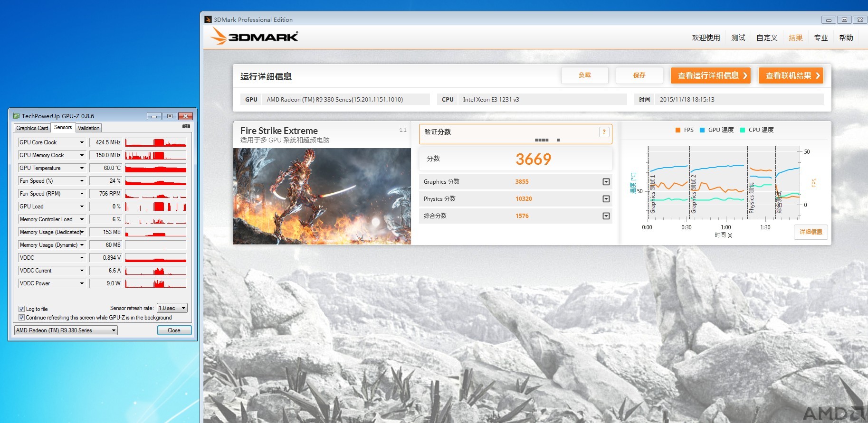Click the 负载 load button
The image size is (868, 423).
tap(585, 75)
